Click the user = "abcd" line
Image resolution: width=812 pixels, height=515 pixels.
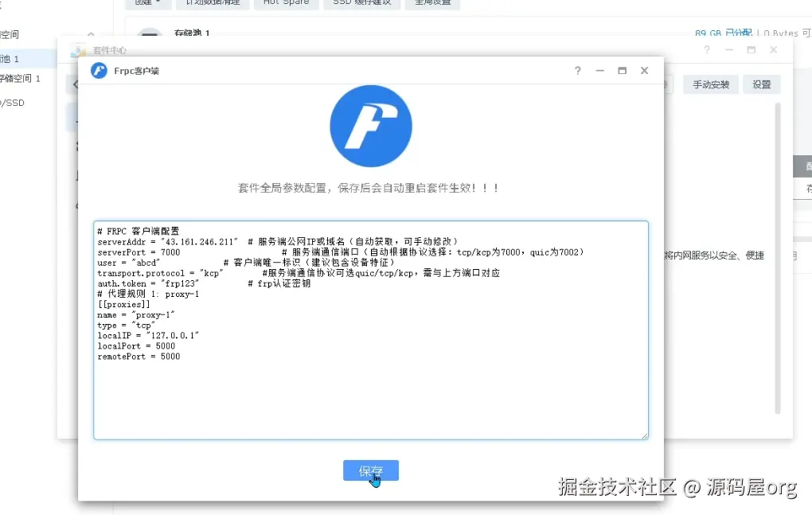(247, 263)
